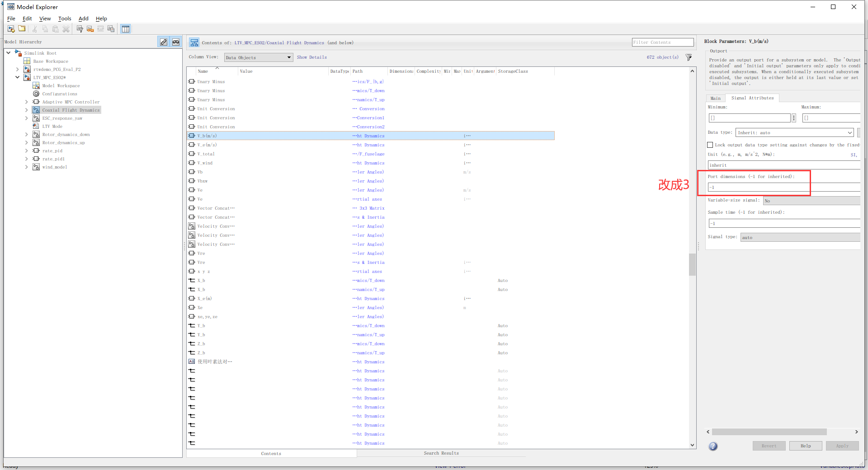Click the list-with-orange-boxes toolbar icon
The image size is (868, 470).
[90, 29]
